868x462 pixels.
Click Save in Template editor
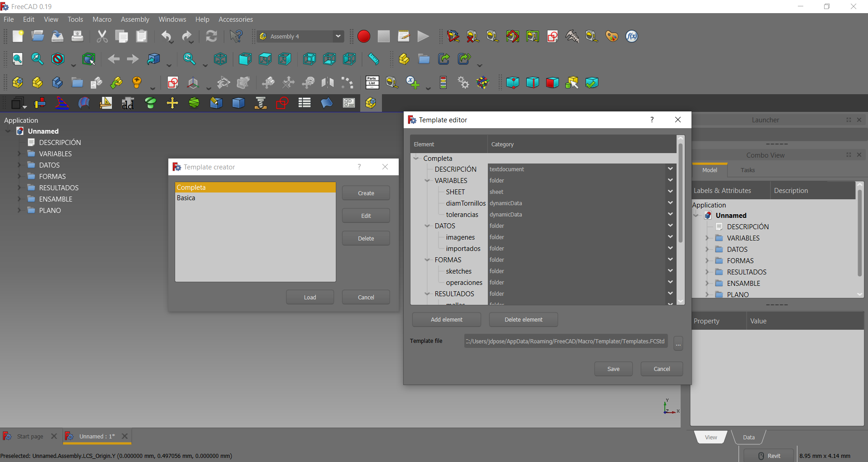click(x=613, y=369)
